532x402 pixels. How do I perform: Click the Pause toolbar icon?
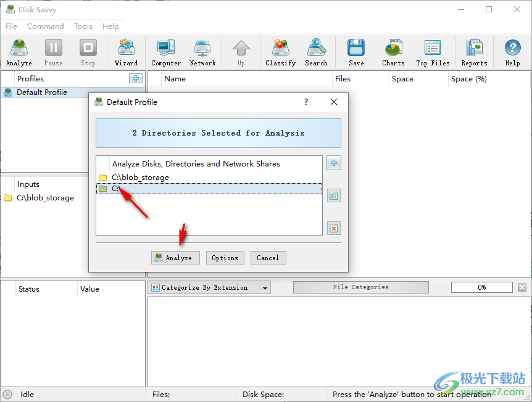coord(53,52)
